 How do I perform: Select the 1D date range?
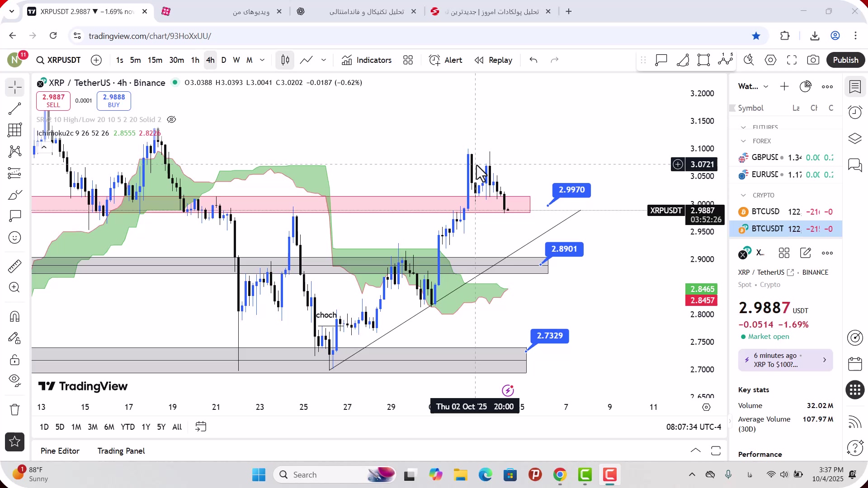(x=44, y=427)
